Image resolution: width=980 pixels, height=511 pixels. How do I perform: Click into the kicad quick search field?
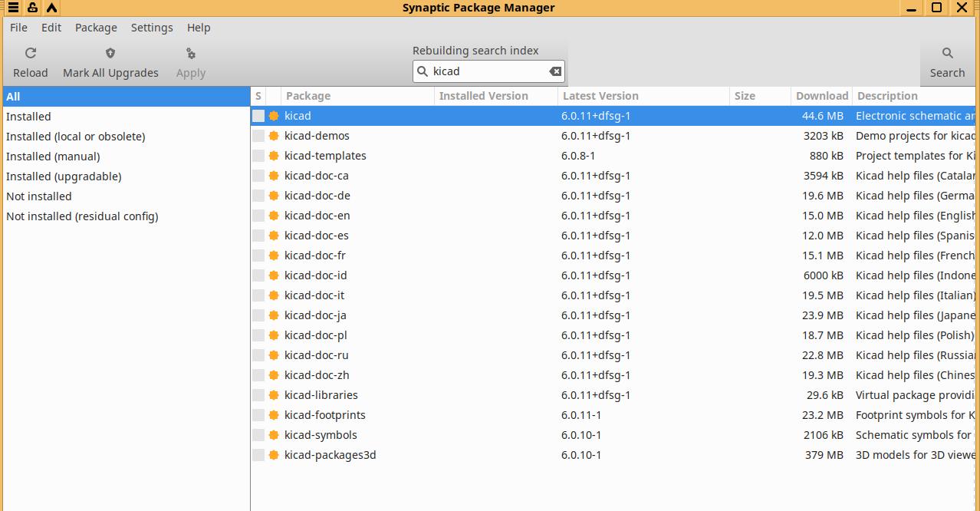[488, 71]
